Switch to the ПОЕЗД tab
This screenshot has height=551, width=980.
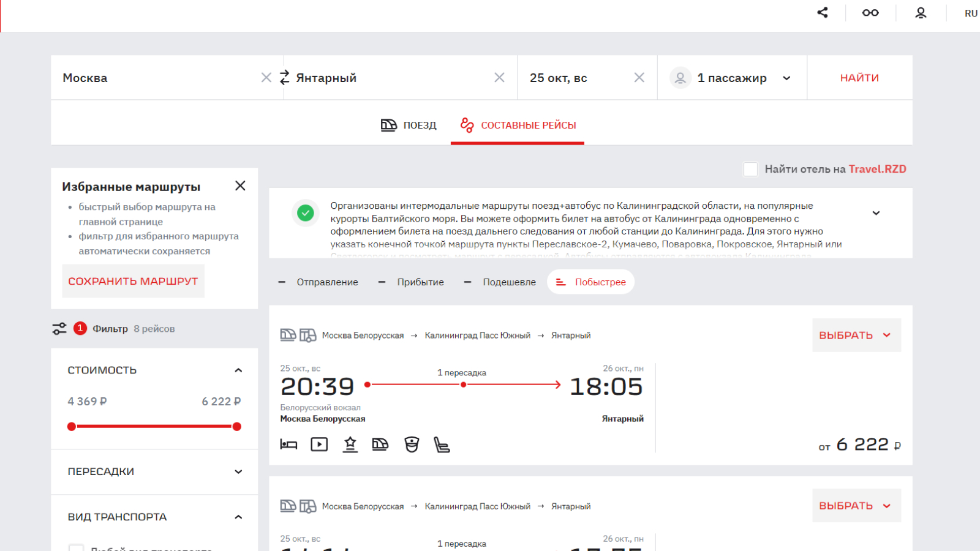tap(409, 125)
